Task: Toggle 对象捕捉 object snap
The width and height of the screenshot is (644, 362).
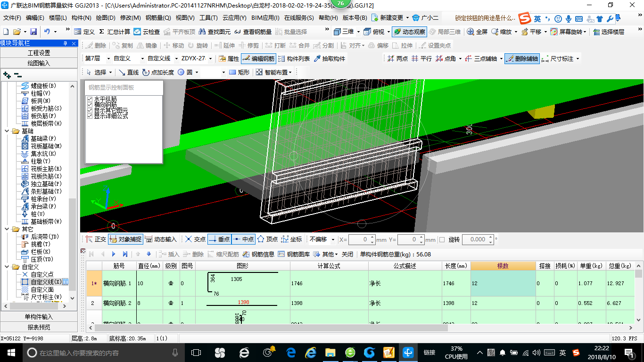Action: (x=125, y=239)
